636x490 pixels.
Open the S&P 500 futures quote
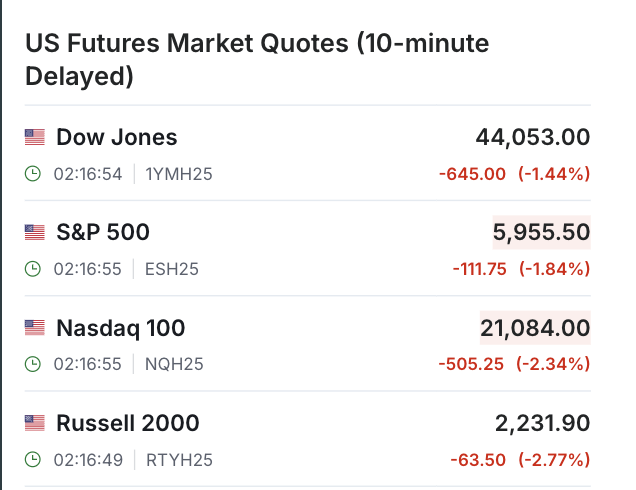[x=102, y=233]
